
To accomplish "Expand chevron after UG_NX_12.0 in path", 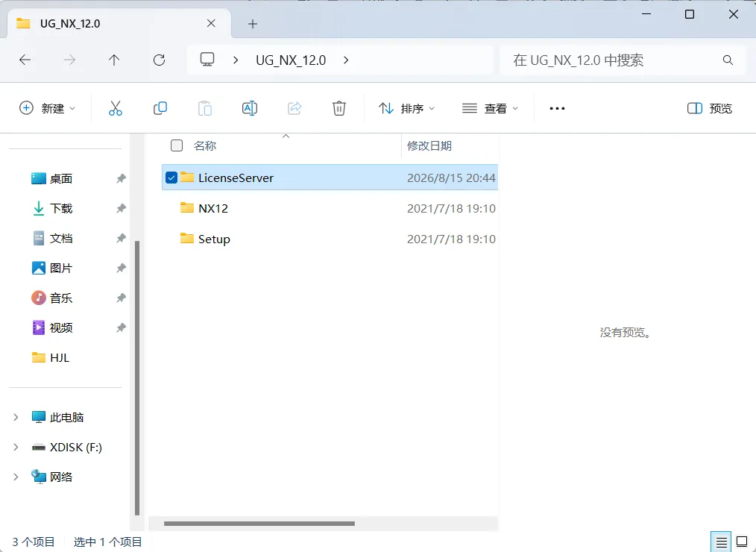I will 346,60.
